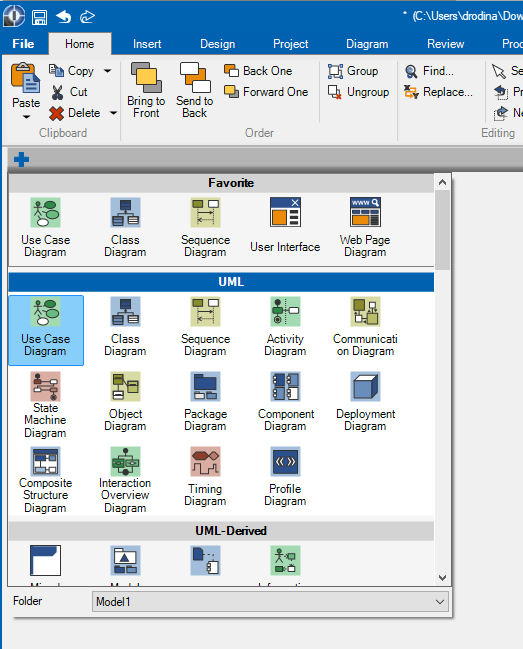The width and height of the screenshot is (523, 649).
Task: Group the selected elements
Action: point(353,71)
